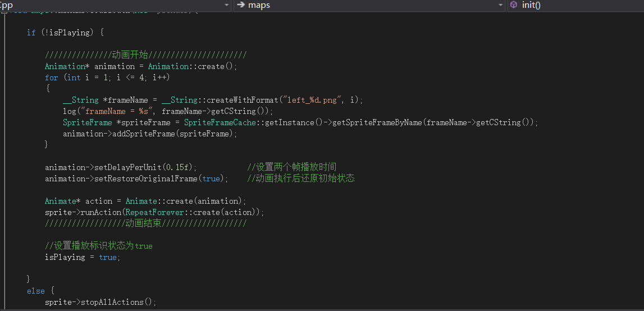This screenshot has width=644, height=311.
Task: Click the 'Animation* animation = Animation::create();' line
Action: coord(141,66)
